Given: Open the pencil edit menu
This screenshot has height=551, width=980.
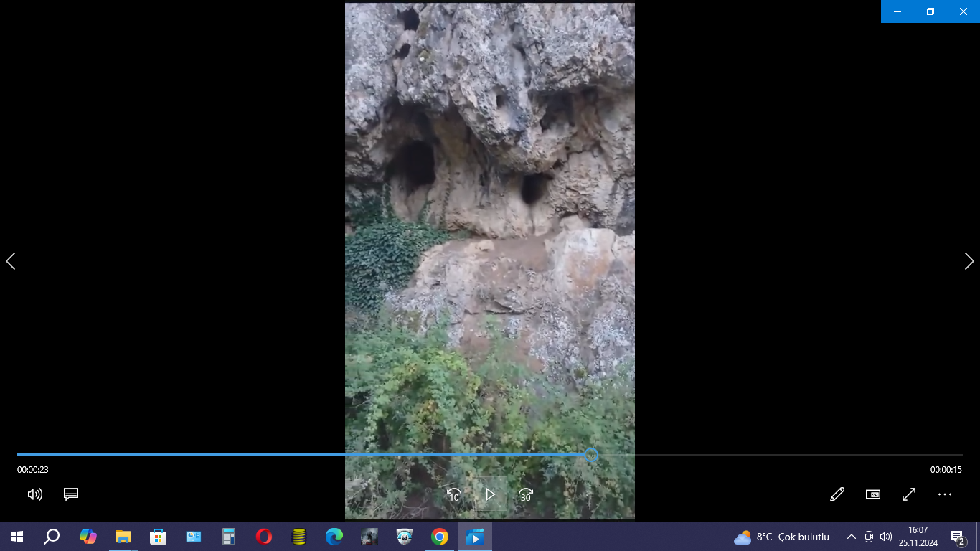Looking at the screenshot, I should click(837, 494).
